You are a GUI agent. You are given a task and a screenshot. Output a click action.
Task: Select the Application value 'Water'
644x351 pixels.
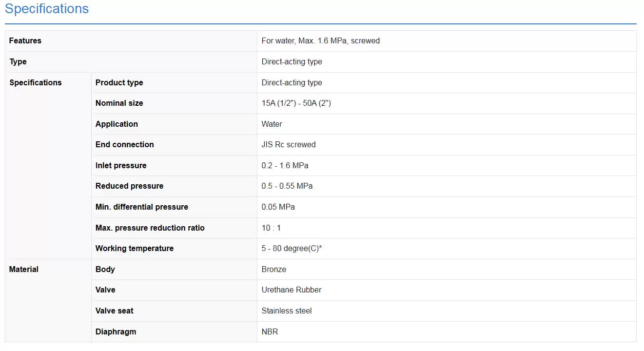[272, 124]
